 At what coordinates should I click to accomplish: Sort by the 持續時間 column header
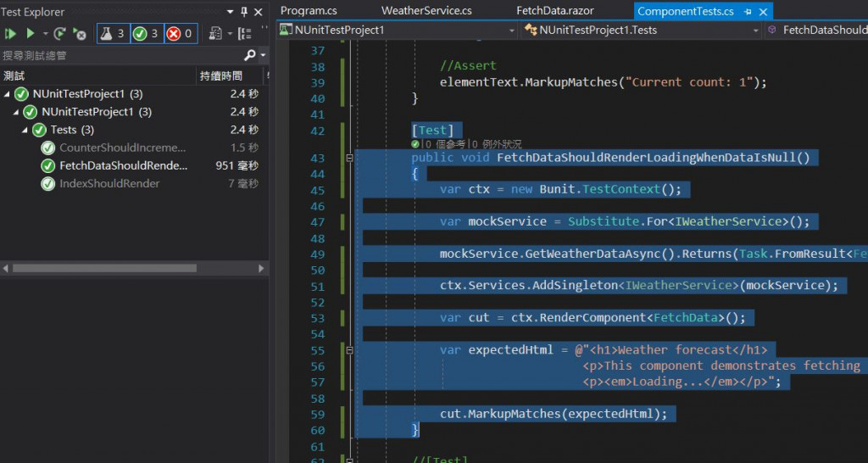[231, 75]
